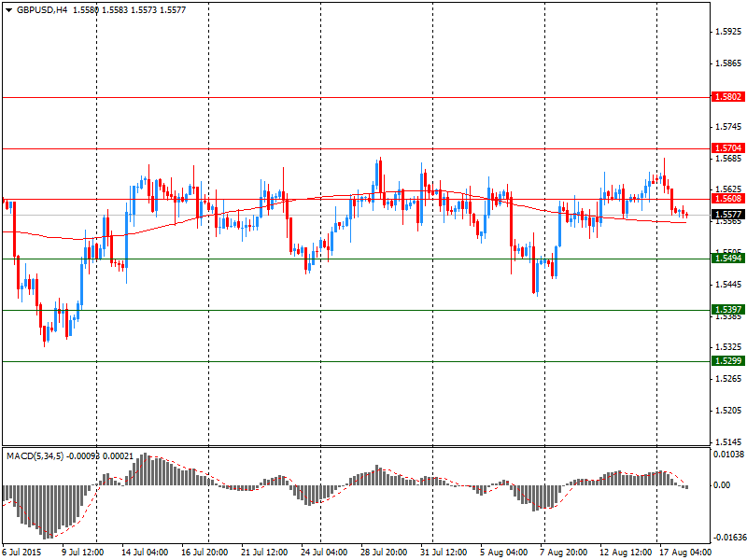
Task: Click the current price label 1.5577
Action: (728, 215)
